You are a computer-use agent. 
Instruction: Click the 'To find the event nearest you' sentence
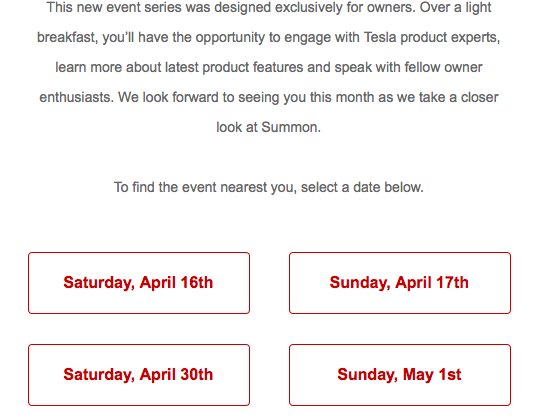[269, 188]
